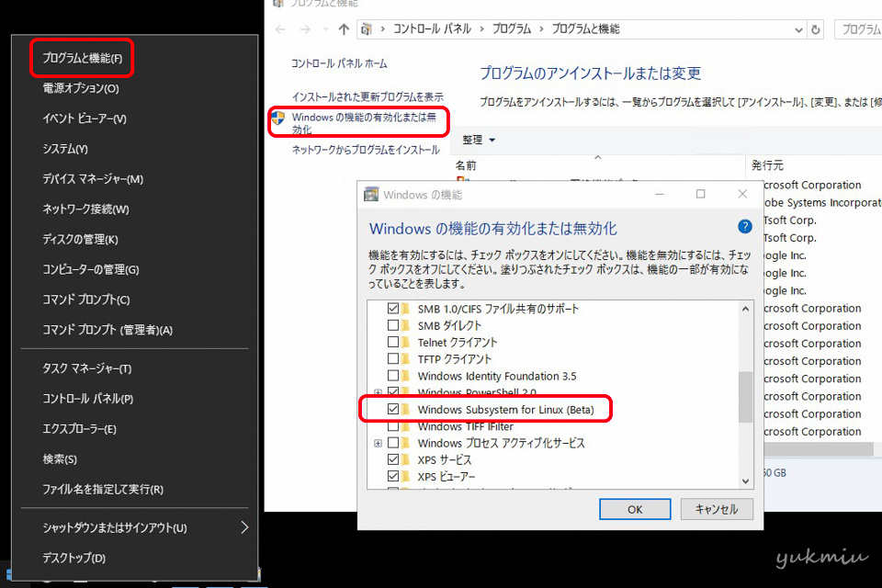Launch コマンド プロンプト (管理者)(A)

107,330
